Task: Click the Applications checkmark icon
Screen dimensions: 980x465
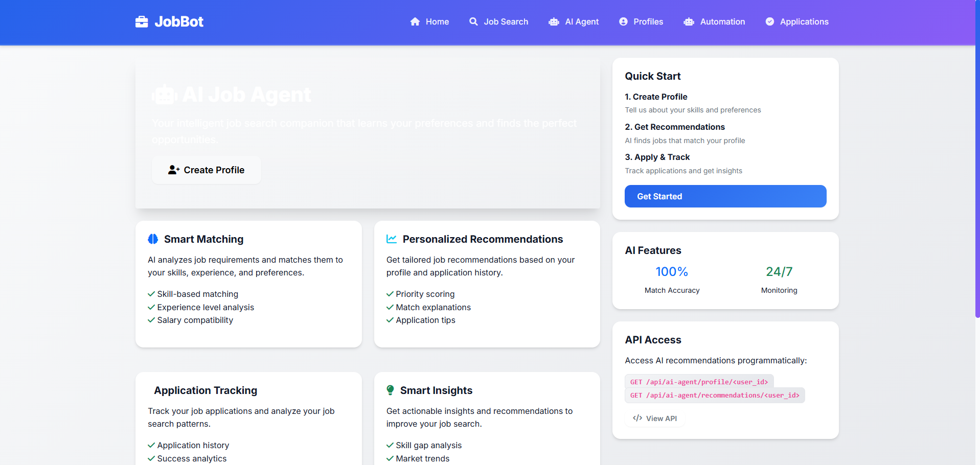Action: [x=769, y=21]
